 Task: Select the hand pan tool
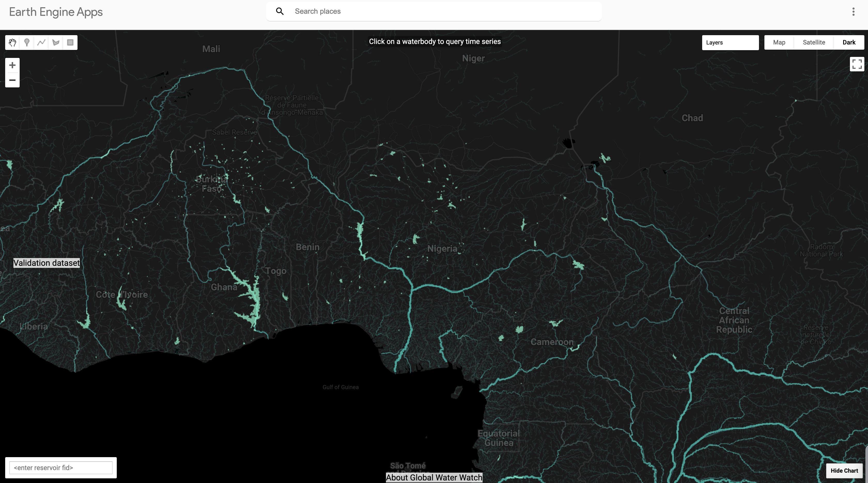[x=12, y=42]
